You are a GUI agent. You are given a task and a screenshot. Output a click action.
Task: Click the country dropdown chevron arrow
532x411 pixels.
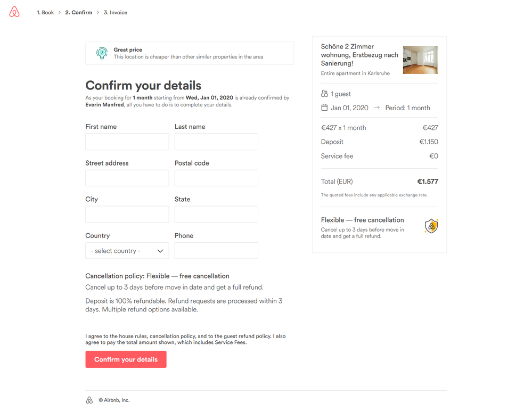[160, 251]
